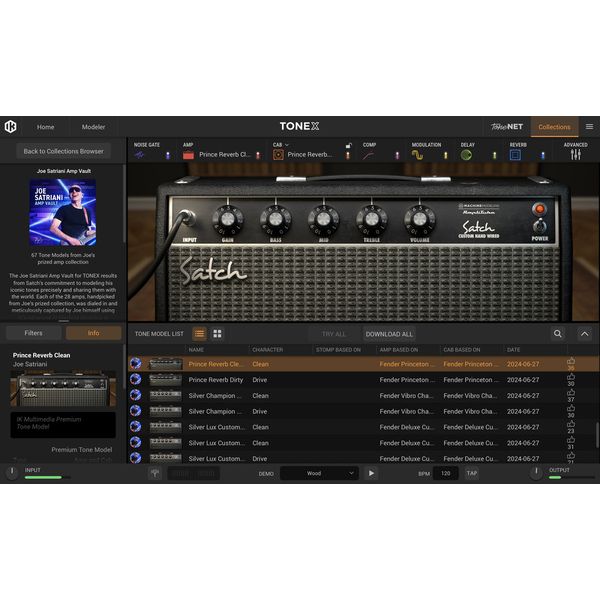This screenshot has height=600, width=600.
Task: Open the hamburger menu icon
Action: [589, 127]
